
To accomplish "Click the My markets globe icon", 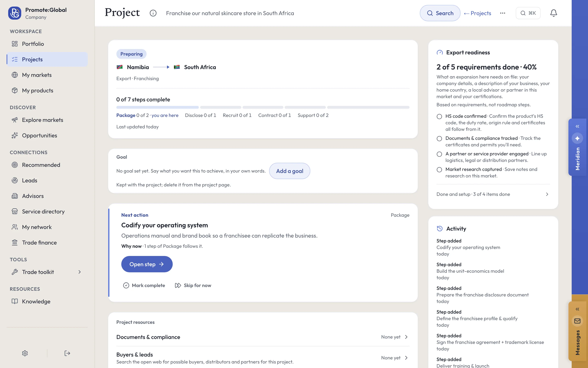I will pyautogui.click(x=15, y=75).
